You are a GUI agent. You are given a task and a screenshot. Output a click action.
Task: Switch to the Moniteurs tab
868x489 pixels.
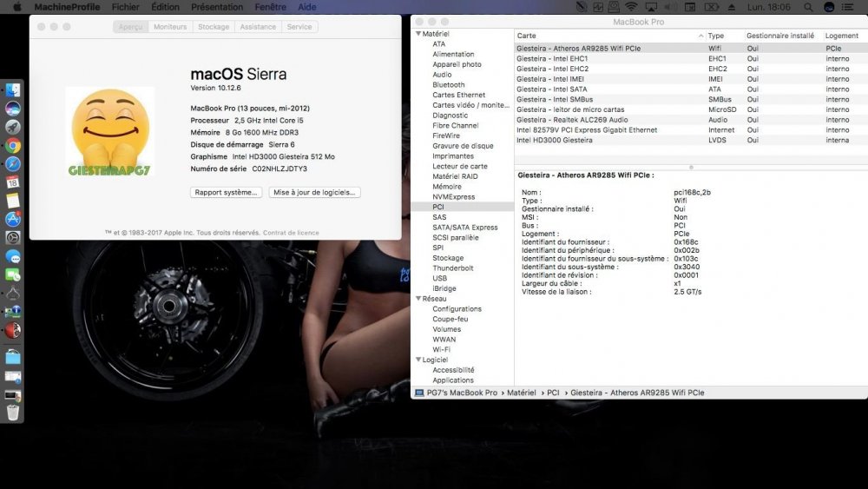point(170,27)
